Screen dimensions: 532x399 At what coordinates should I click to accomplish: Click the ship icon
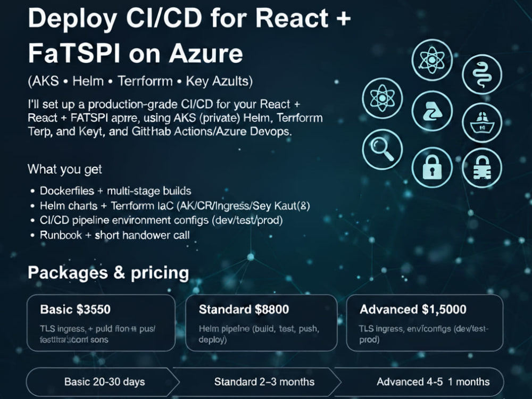pos(482,122)
